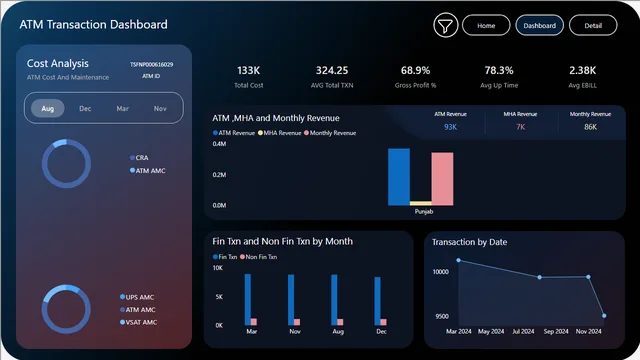Viewport: 640px width, 360px height.
Task: Click the Punjab axis label
Action: pyautogui.click(x=424, y=211)
